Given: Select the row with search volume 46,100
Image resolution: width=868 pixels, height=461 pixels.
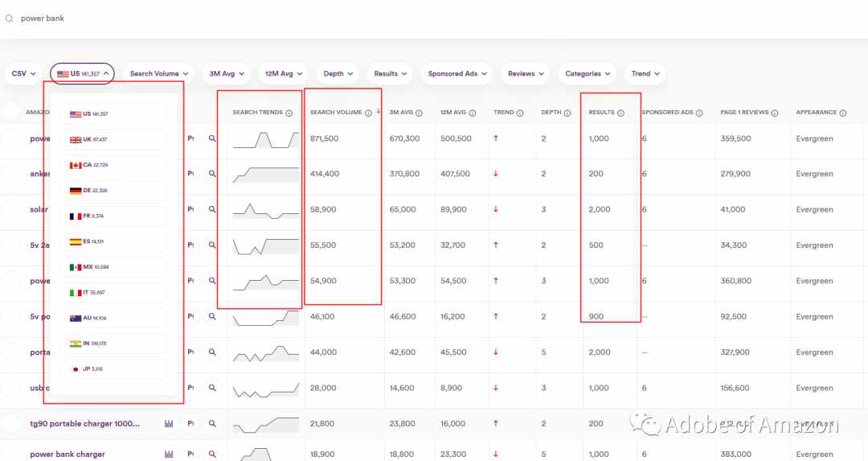Looking at the screenshot, I should tap(10, 316).
